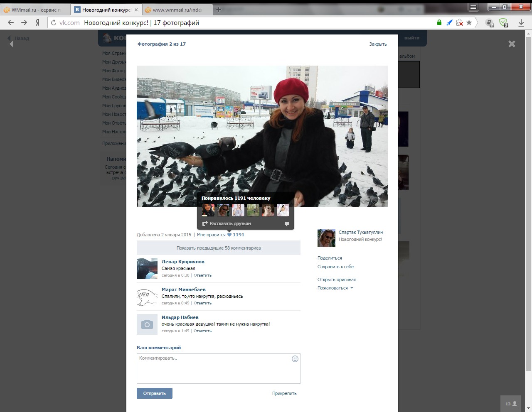Click the green secure lock icon
The width and height of the screenshot is (532, 412).
[x=439, y=22]
